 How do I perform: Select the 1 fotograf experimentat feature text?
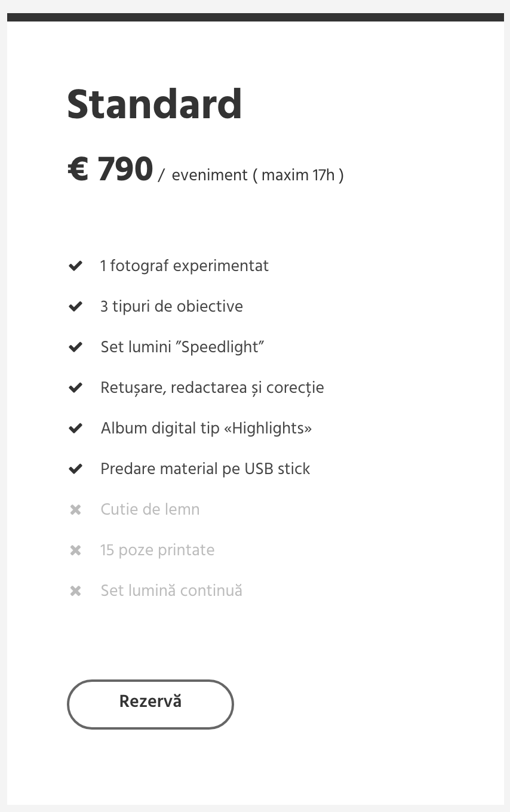pos(185,266)
